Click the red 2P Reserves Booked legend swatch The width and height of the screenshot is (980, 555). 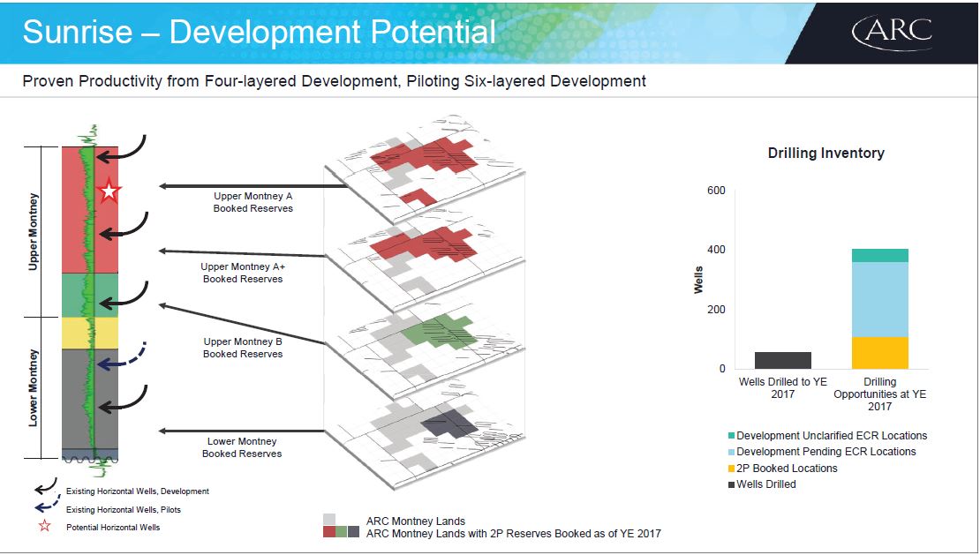[x=329, y=532]
